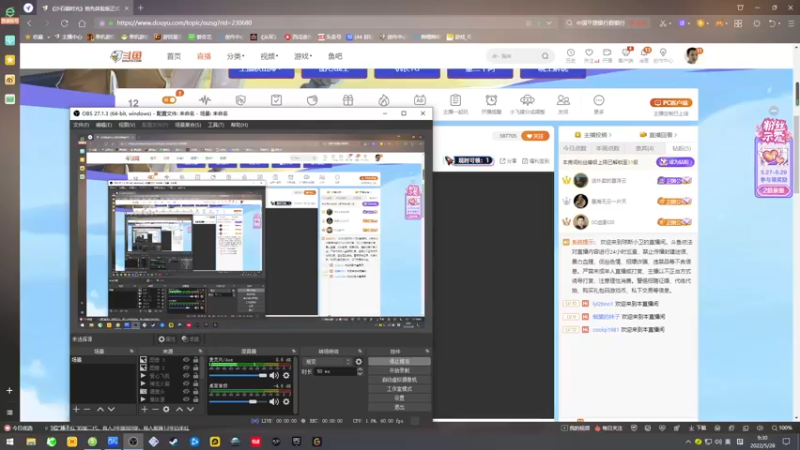800x450 pixels.
Task: Open the gift box icon in the Douyu toolbar
Action: pos(348,100)
